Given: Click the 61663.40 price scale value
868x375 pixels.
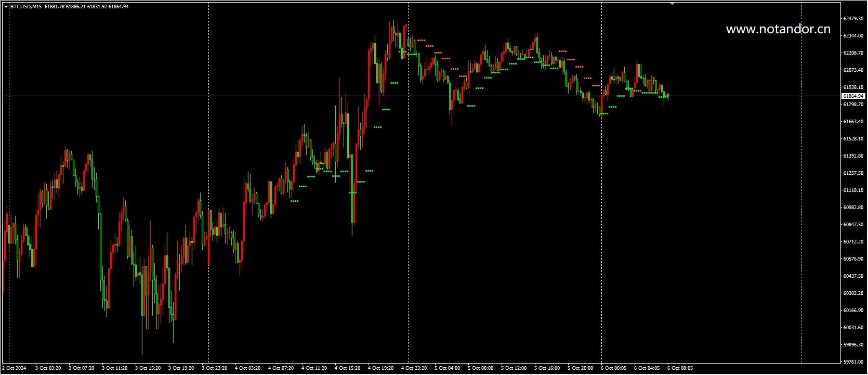Looking at the screenshot, I should (x=853, y=122).
